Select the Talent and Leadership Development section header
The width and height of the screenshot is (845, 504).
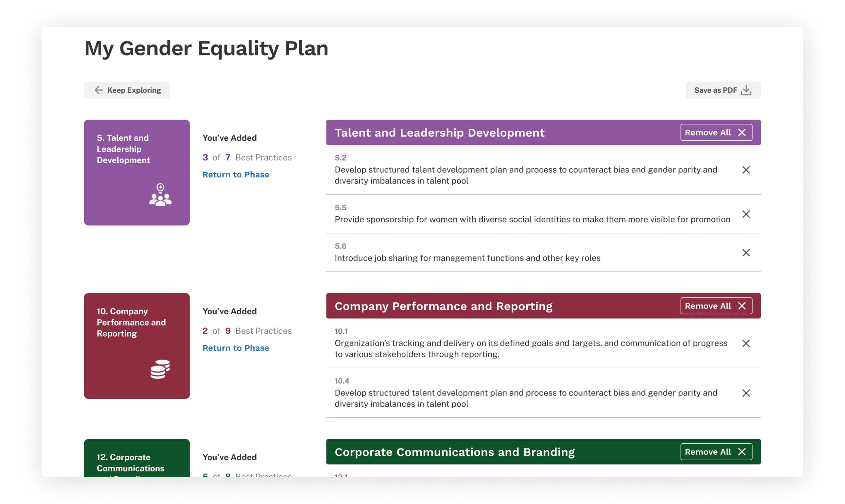pyautogui.click(x=440, y=133)
